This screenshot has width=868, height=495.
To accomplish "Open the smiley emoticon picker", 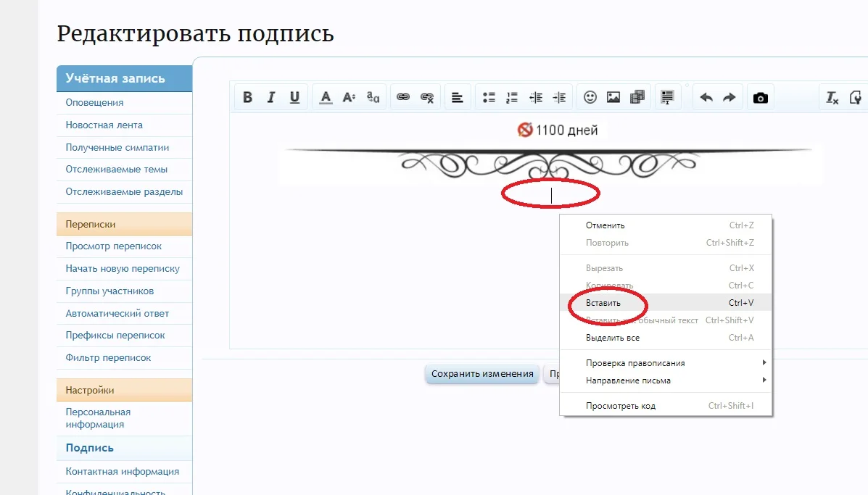I will [x=590, y=96].
